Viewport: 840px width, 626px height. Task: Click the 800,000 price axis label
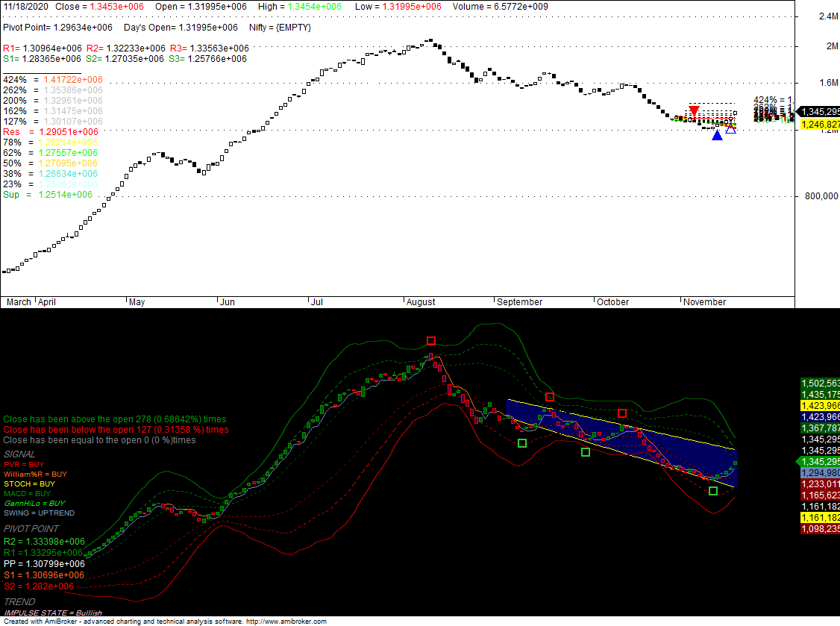tap(821, 196)
